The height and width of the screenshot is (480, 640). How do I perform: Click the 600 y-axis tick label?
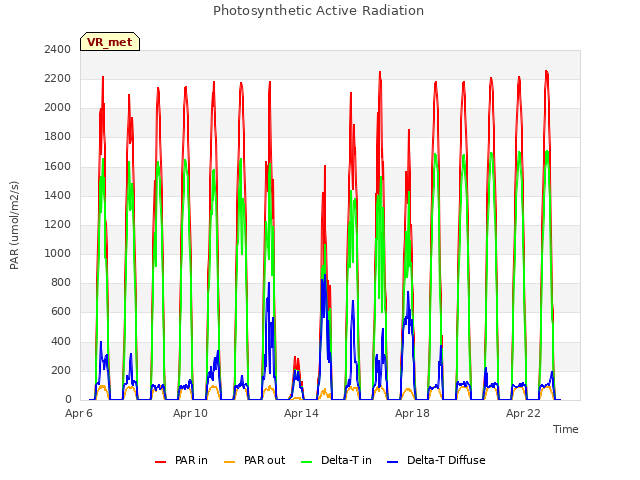coord(61,312)
